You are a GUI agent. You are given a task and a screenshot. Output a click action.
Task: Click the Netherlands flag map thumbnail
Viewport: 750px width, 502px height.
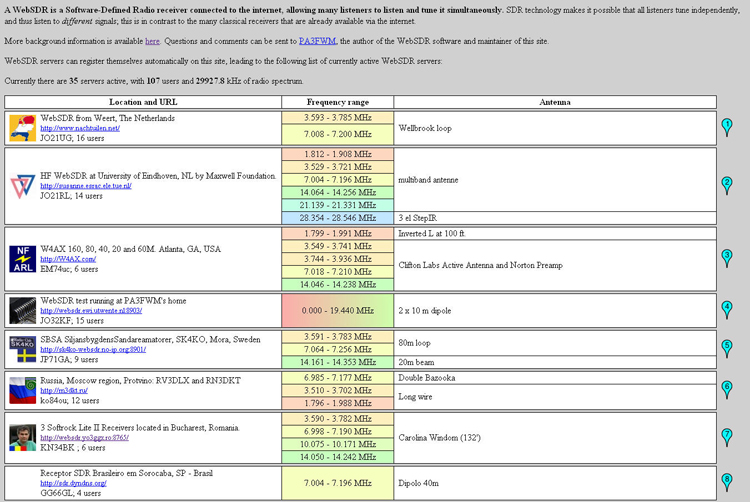[22, 127]
